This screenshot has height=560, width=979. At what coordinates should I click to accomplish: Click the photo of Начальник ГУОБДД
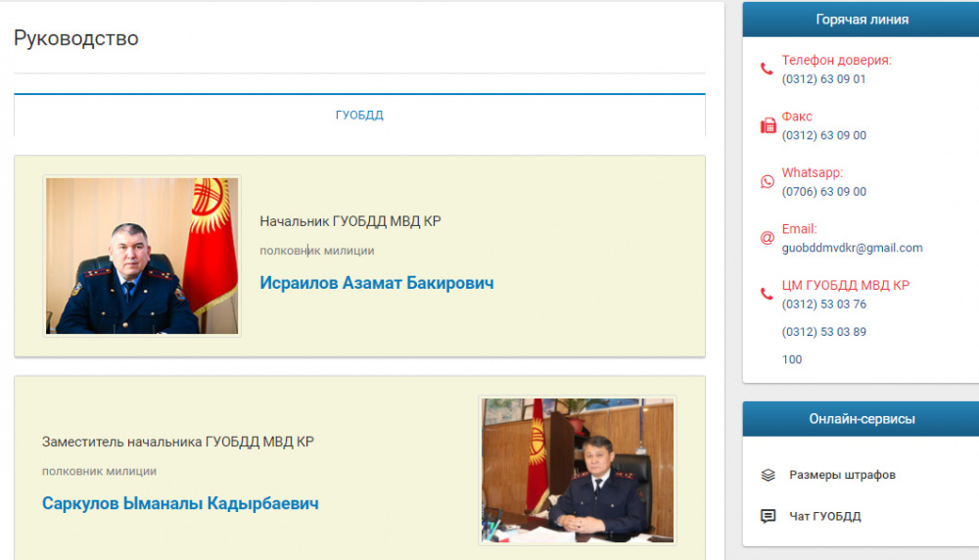[x=142, y=256]
